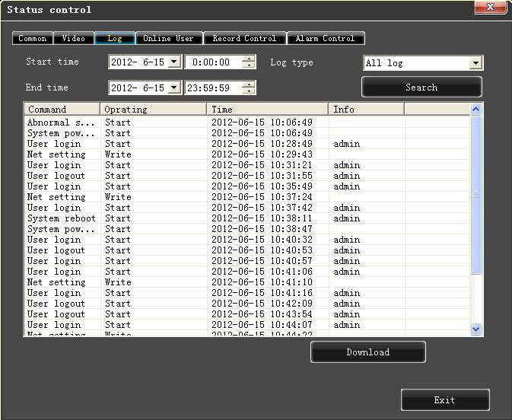This screenshot has height=420, width=512.
Task: Increase End time with up spinner
Action: 249,84
